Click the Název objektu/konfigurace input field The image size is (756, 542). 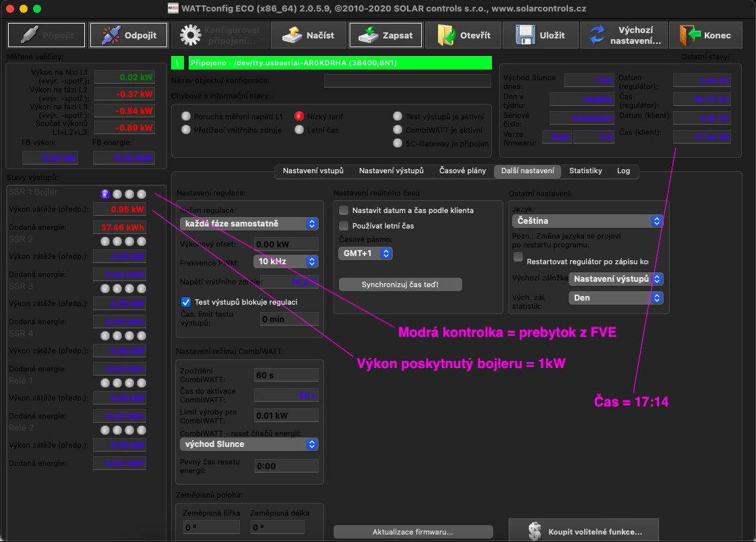[408, 80]
